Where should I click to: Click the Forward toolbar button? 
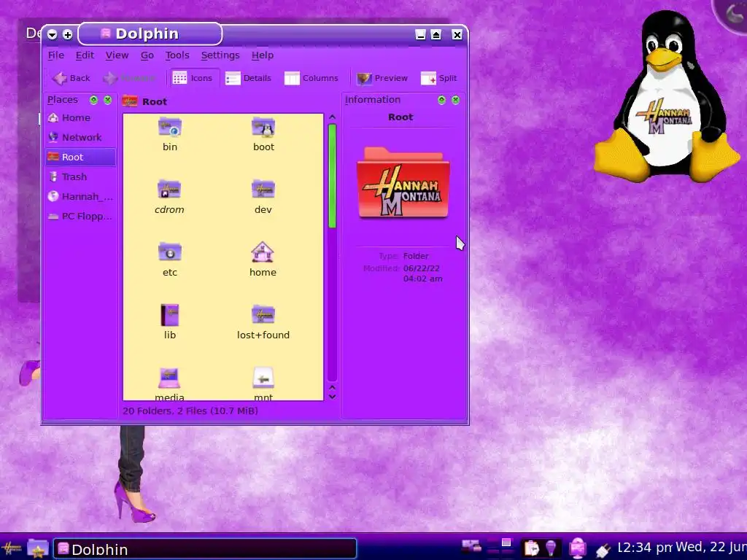pyautogui.click(x=130, y=78)
